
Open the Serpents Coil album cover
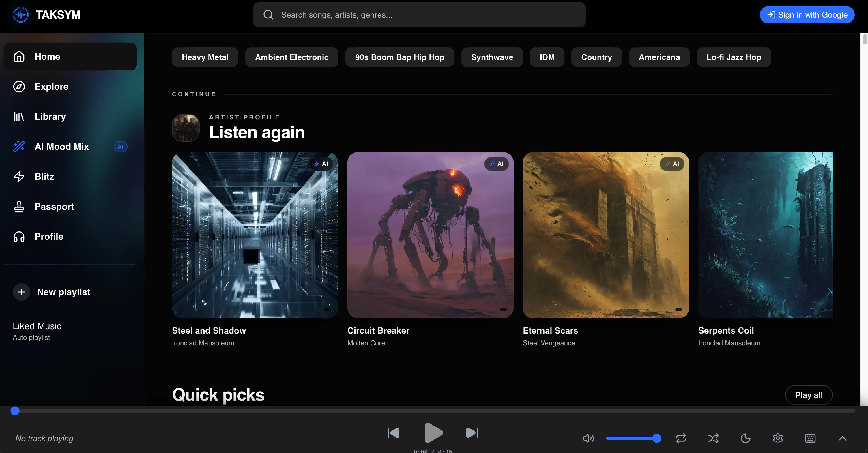(765, 235)
